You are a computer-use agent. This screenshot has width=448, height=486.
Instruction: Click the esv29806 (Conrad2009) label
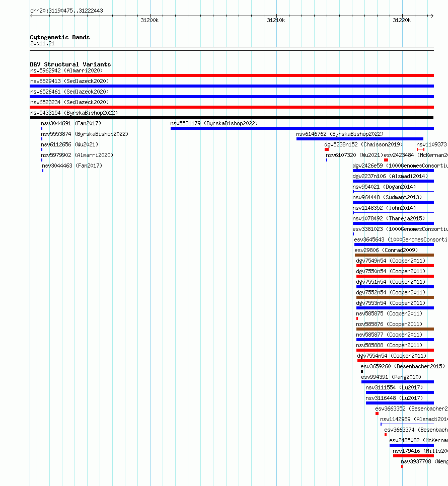(386, 250)
